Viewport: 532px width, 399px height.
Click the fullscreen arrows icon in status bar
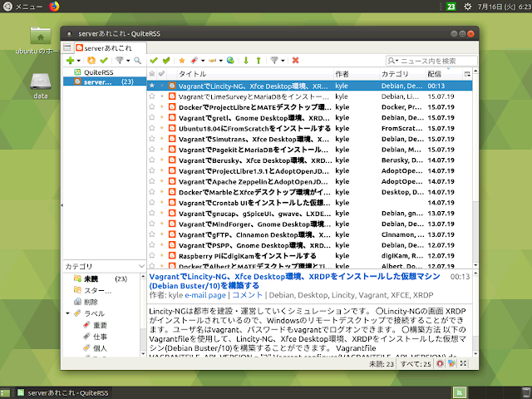(463, 364)
